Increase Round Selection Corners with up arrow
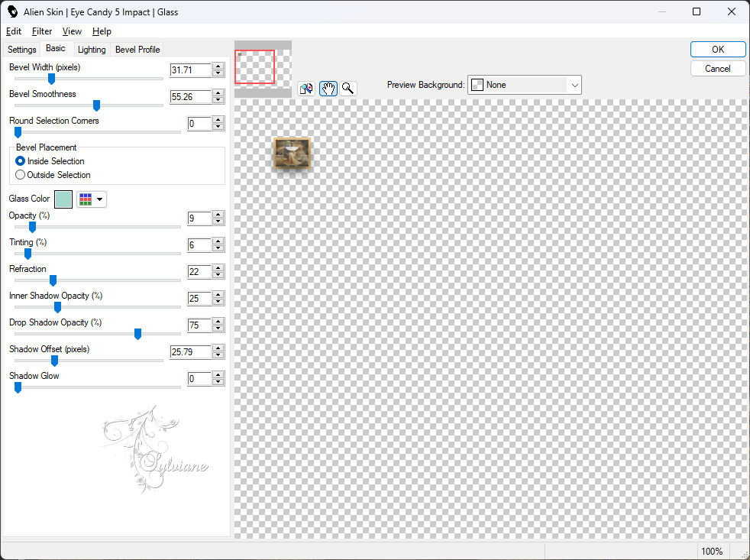750x560 pixels. [x=218, y=120]
